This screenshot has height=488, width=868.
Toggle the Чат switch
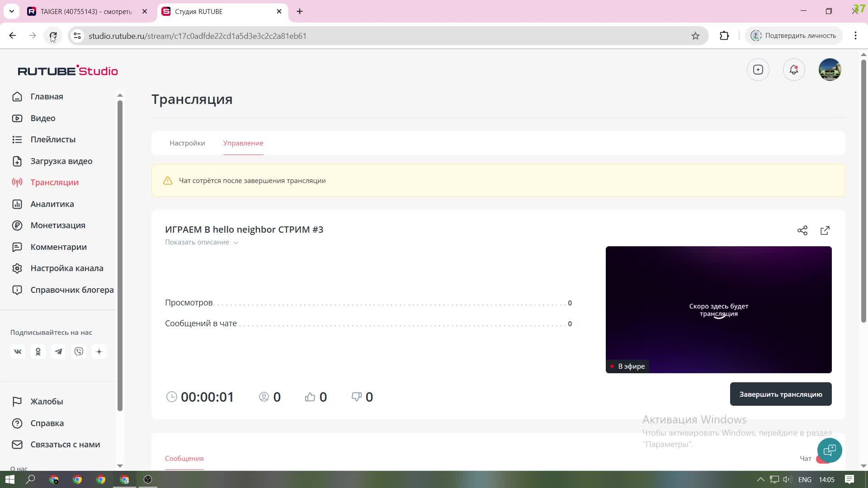click(x=821, y=459)
